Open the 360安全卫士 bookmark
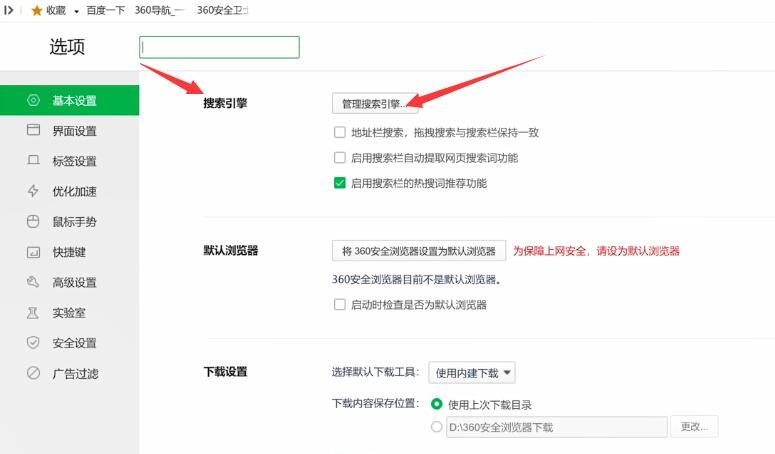775x454 pixels. click(222, 10)
